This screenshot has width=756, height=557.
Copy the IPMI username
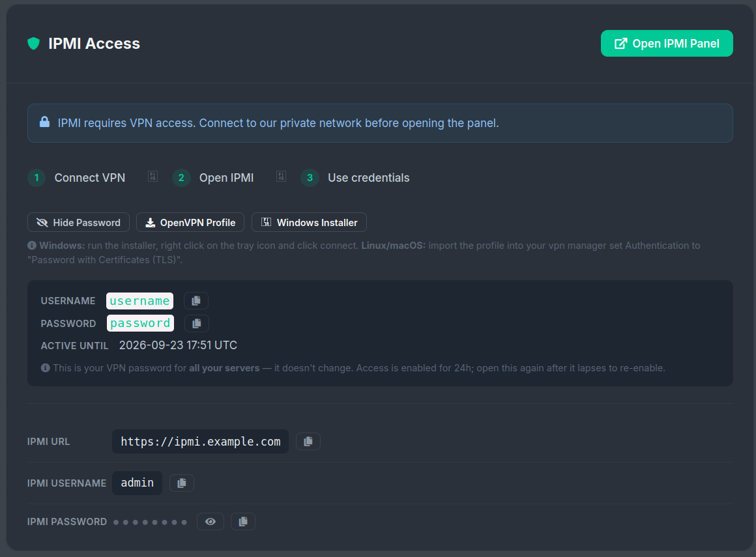coord(182,483)
